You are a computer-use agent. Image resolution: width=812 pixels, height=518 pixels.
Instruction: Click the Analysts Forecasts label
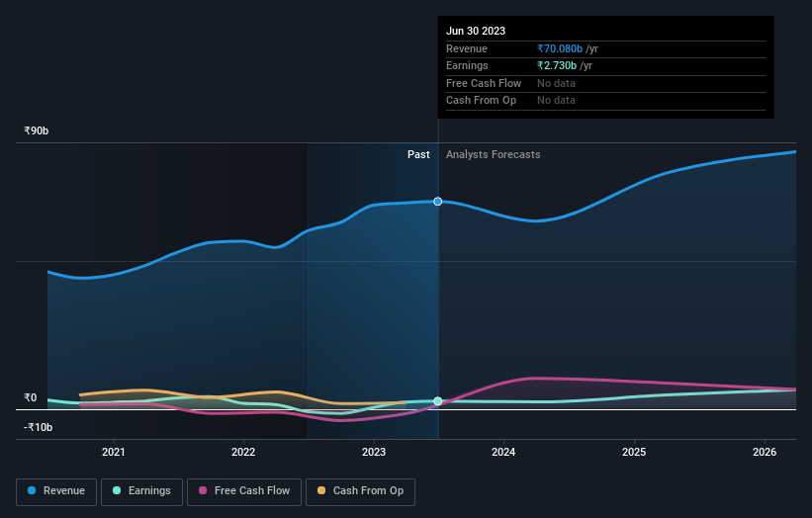coord(493,155)
